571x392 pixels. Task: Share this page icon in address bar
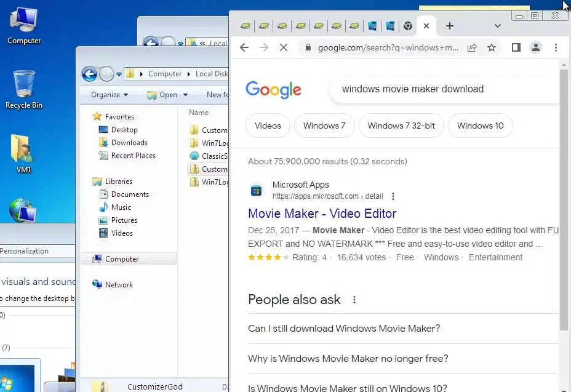pos(472,47)
